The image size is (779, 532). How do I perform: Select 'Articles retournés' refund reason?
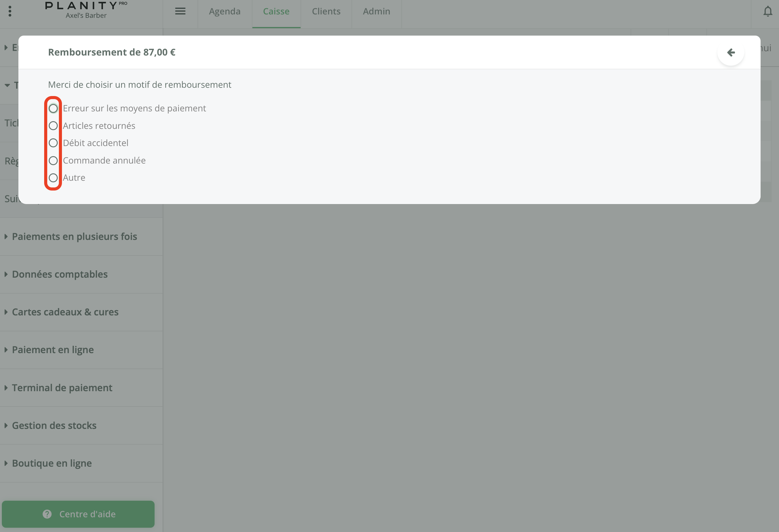pyautogui.click(x=53, y=126)
